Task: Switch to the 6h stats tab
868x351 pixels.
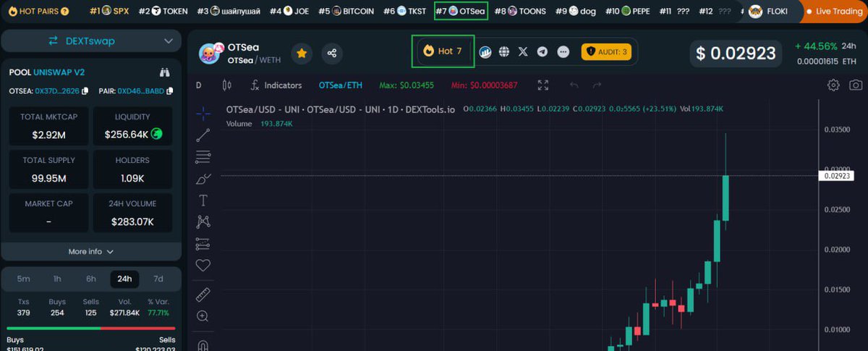Action: pos(91,279)
